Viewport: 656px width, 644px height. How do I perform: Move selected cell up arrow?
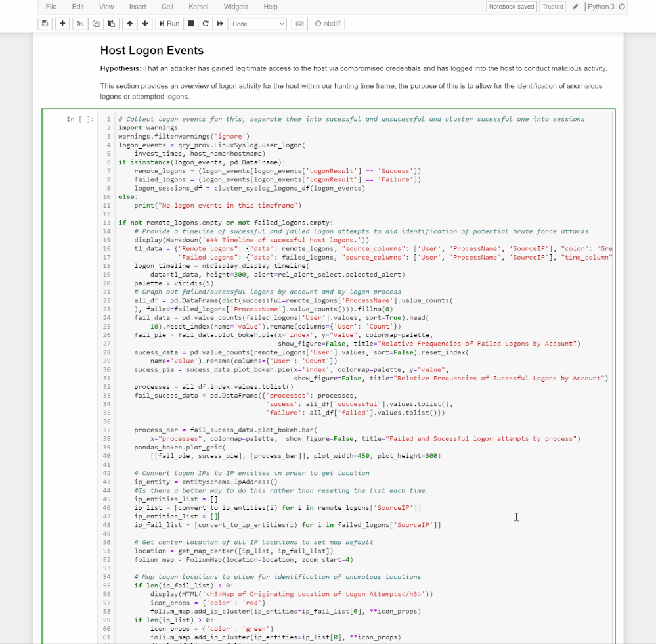click(x=130, y=24)
